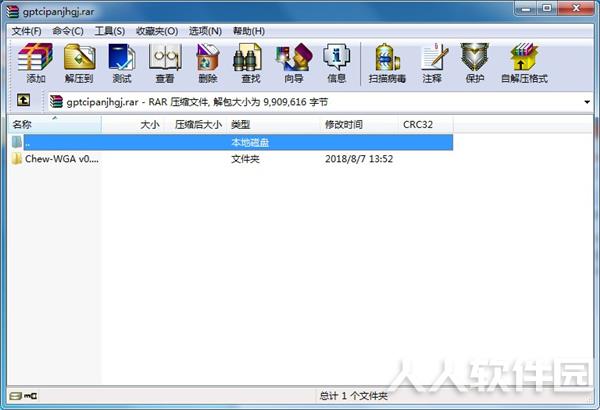This screenshot has width=600, height=410.
Task: Click the 保护 (Protect) shield icon
Action: click(474, 63)
